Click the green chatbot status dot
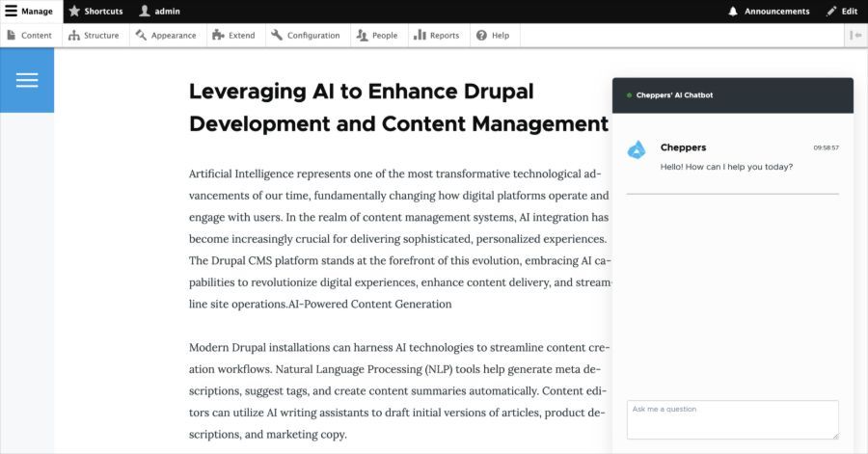The image size is (868, 454). tap(629, 95)
